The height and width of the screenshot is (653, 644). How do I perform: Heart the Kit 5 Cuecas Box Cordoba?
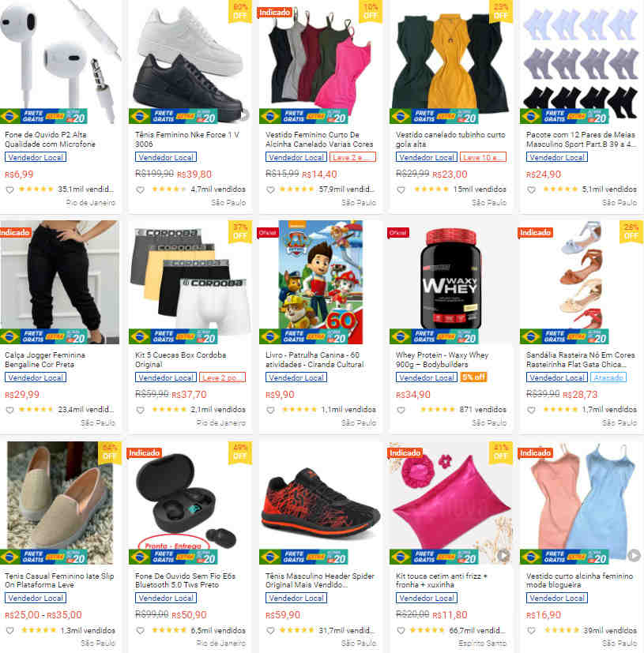(140, 411)
